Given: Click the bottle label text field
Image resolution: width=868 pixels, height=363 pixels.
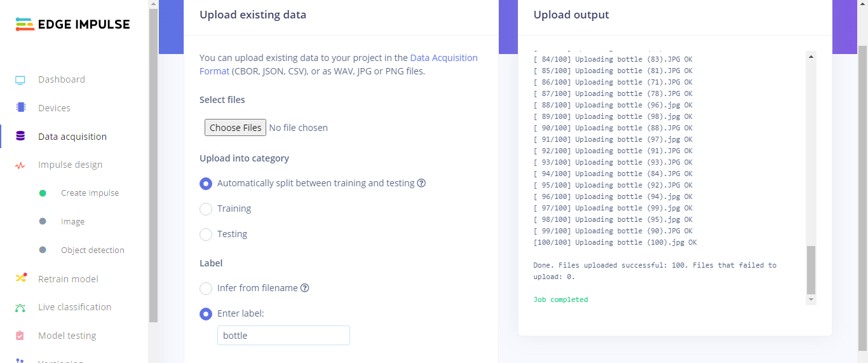Looking at the screenshot, I should coord(283,336).
